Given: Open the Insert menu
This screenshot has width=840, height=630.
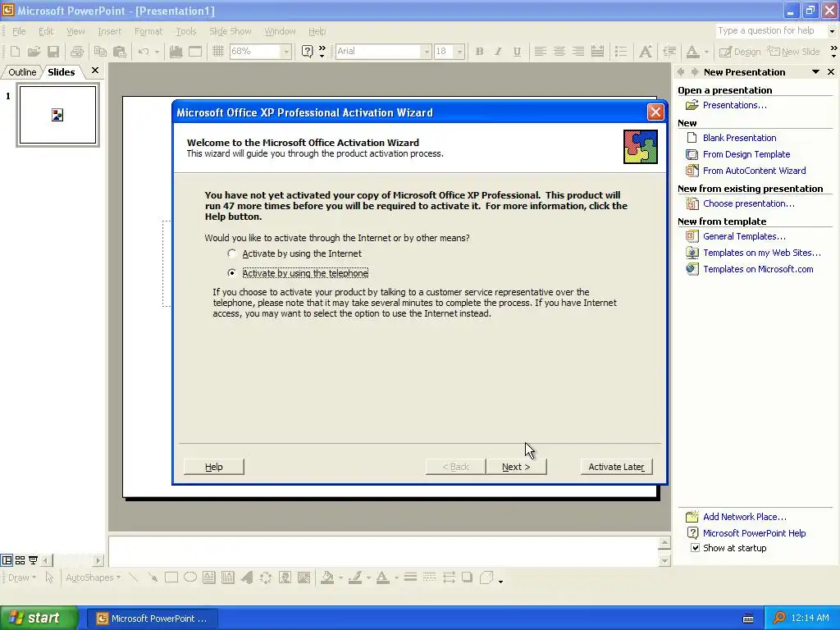Looking at the screenshot, I should pos(109,31).
